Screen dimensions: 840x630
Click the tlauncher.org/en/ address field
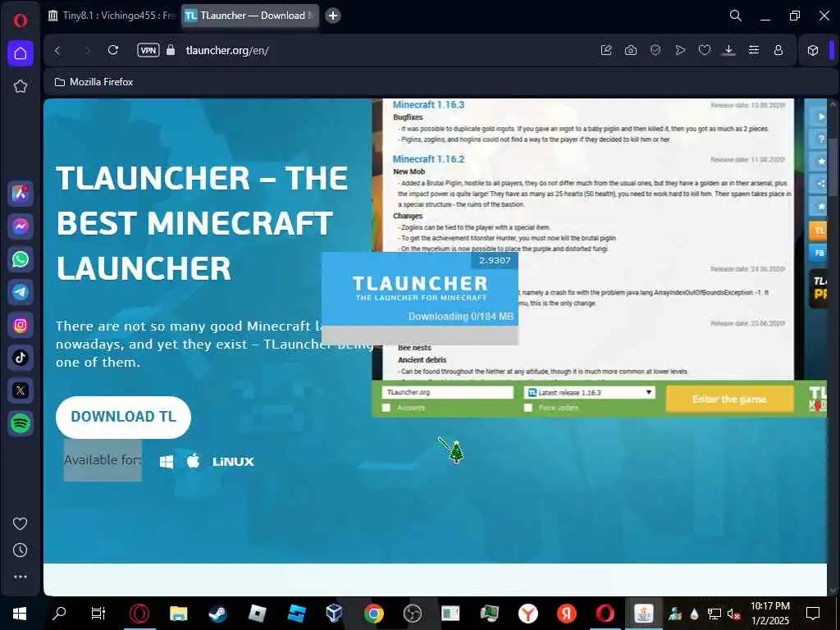[x=227, y=50]
